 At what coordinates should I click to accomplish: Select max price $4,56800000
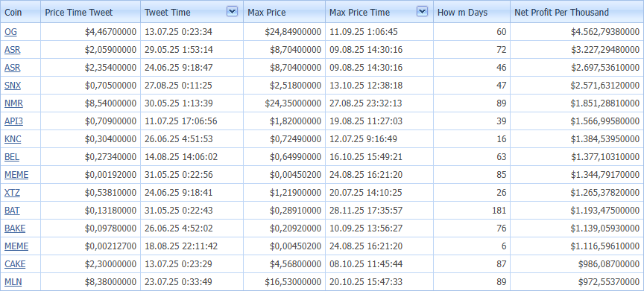284,264
